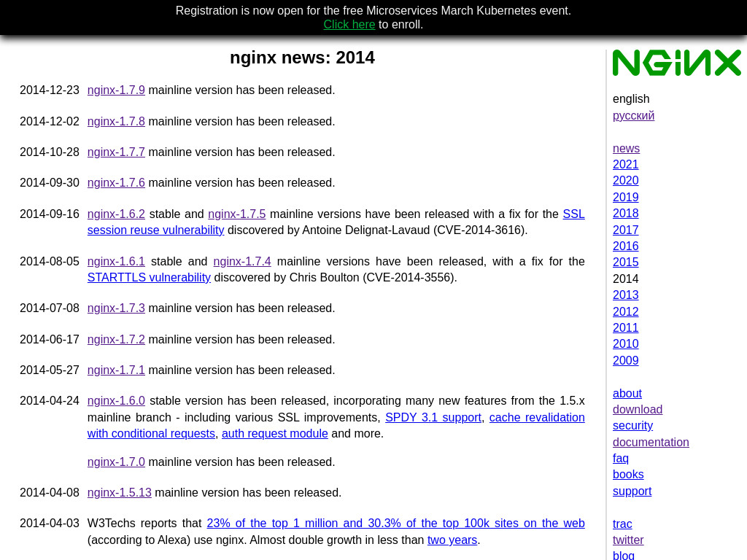The image size is (747, 560).
Task: Open the nginx-1.7.2 release link
Action: tap(116, 340)
